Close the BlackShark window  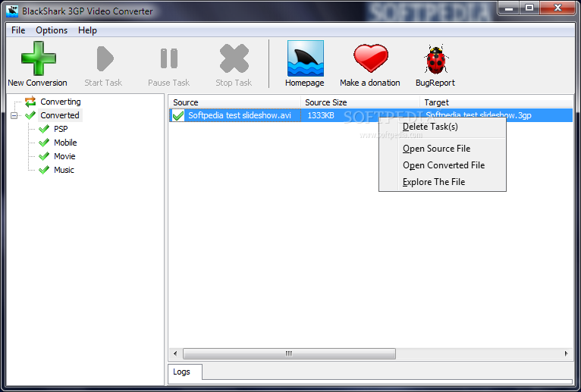tap(557, 8)
